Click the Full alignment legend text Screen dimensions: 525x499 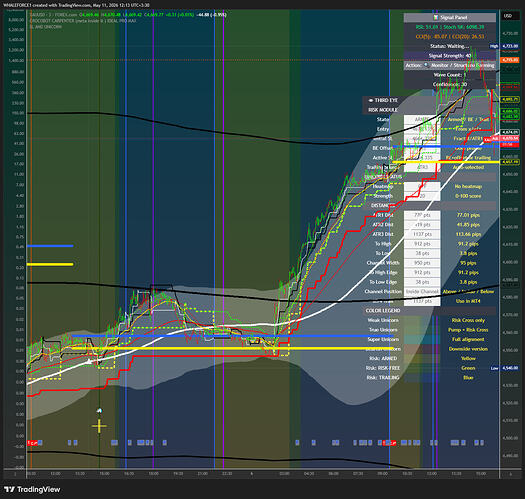[x=468, y=339]
